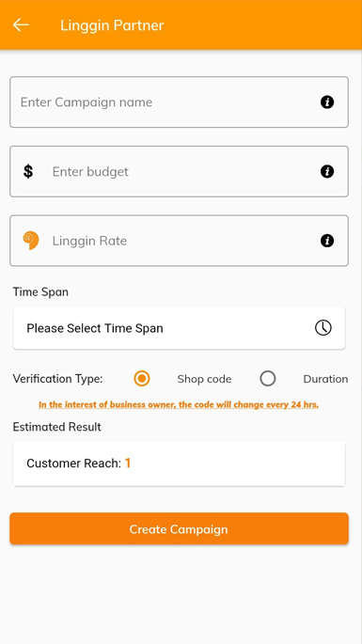Choose the Duration label option
The width and height of the screenshot is (362, 644).
click(x=325, y=379)
